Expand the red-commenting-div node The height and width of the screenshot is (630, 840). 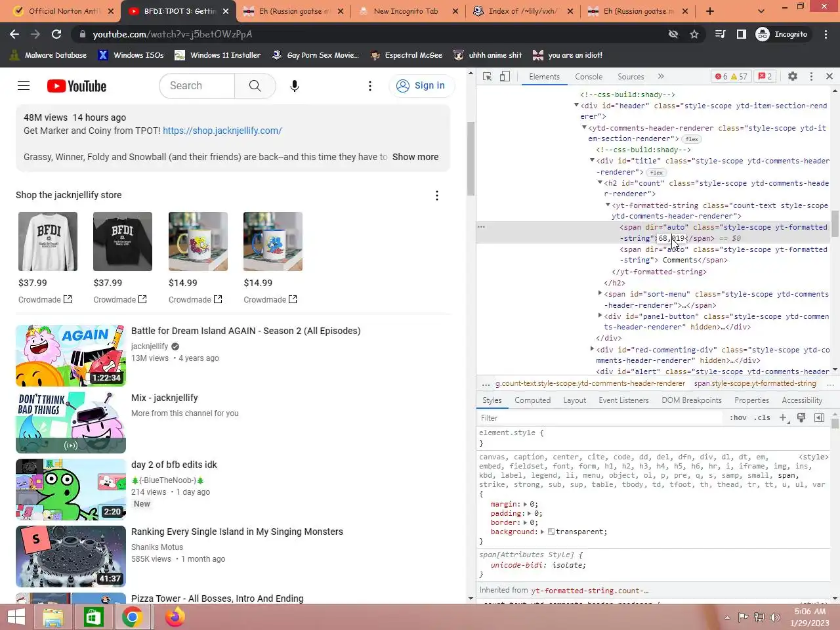(x=592, y=350)
